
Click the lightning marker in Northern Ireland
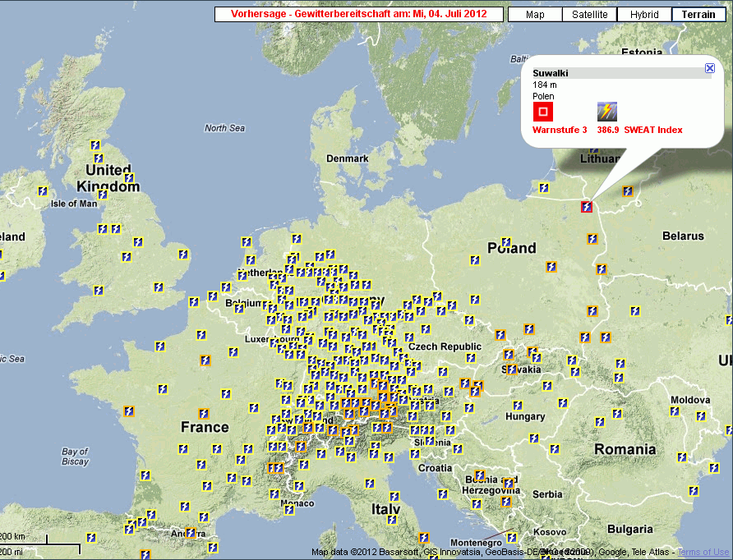[x=43, y=191]
